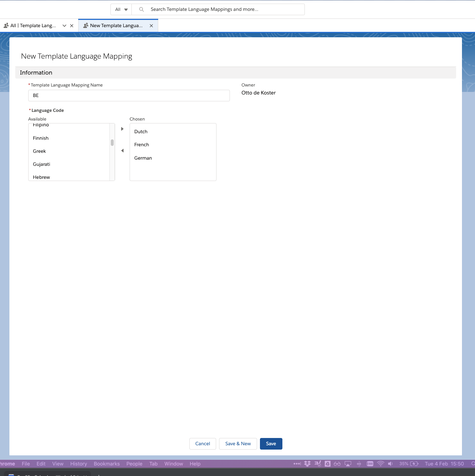Click the Wi-Fi status icon
This screenshot has width=475, height=476.
(x=381, y=464)
